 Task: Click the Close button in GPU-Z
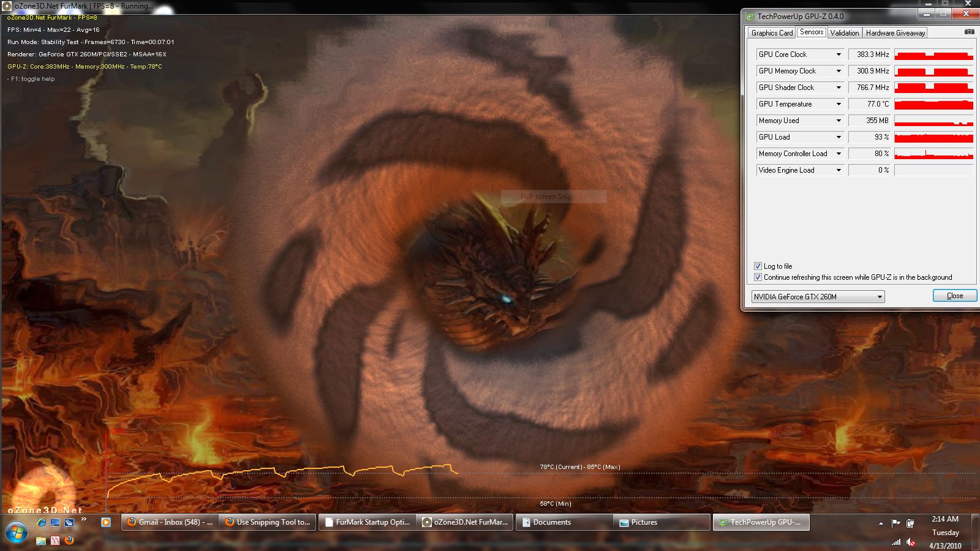[x=955, y=296]
